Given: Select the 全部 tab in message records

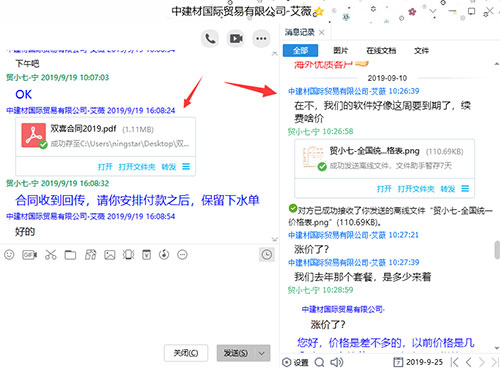Looking at the screenshot, I should (x=300, y=51).
